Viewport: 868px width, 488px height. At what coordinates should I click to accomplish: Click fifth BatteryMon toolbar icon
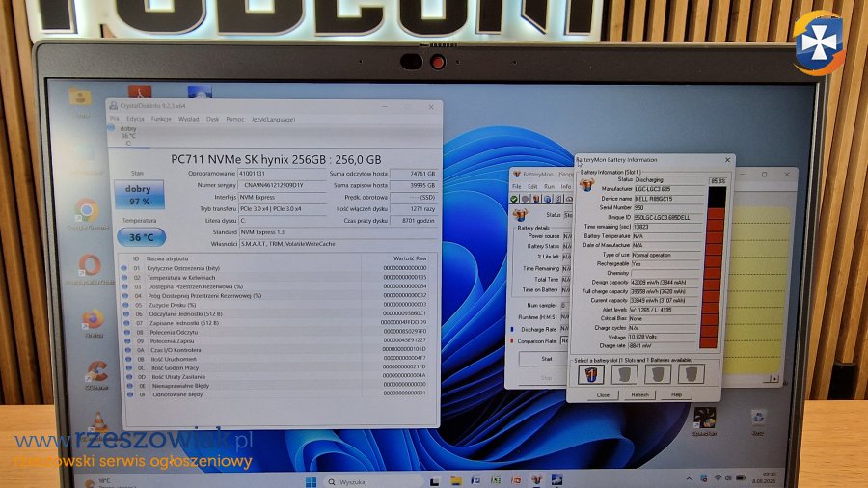(x=558, y=200)
